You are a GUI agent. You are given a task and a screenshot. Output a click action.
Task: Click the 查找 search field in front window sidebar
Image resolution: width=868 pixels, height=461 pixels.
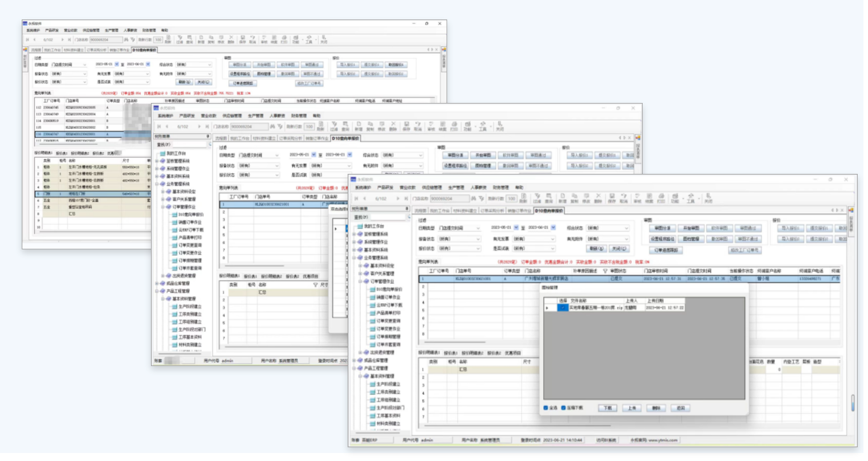[x=387, y=217]
